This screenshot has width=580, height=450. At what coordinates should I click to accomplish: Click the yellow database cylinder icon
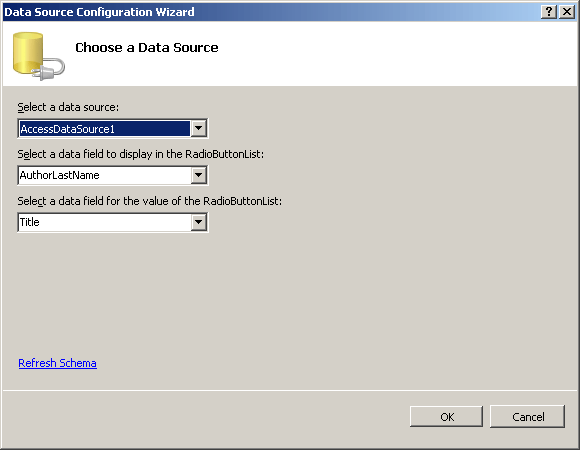coord(28,53)
